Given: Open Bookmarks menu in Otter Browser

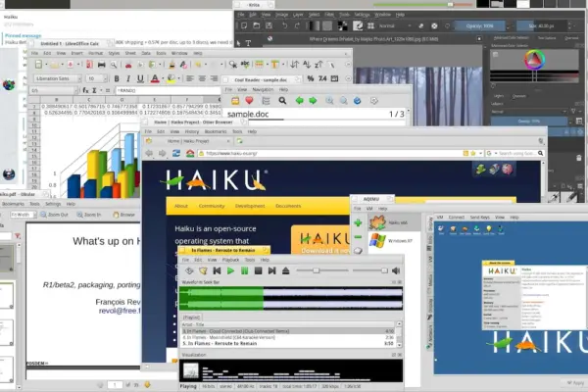Looking at the screenshot, I should (x=216, y=131).
